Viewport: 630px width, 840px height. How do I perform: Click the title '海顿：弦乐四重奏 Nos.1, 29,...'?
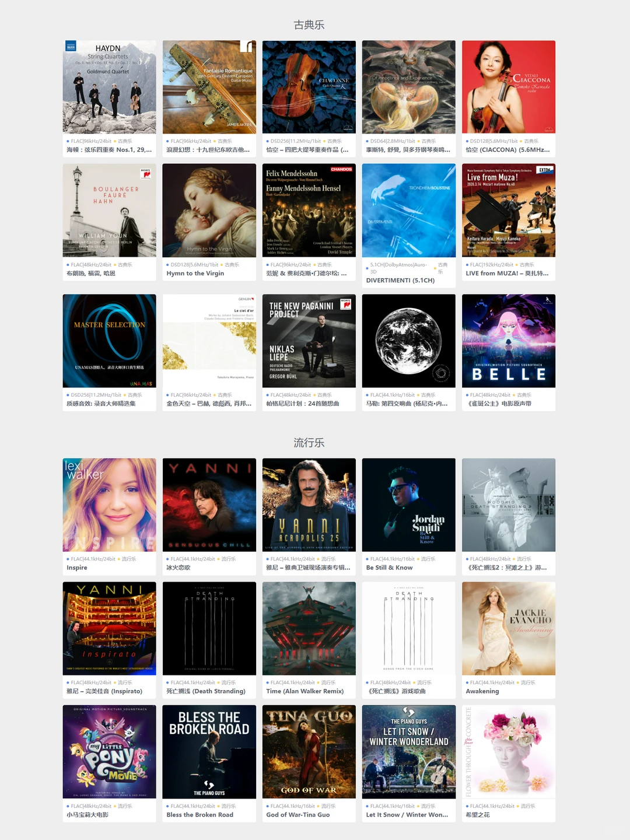click(109, 150)
